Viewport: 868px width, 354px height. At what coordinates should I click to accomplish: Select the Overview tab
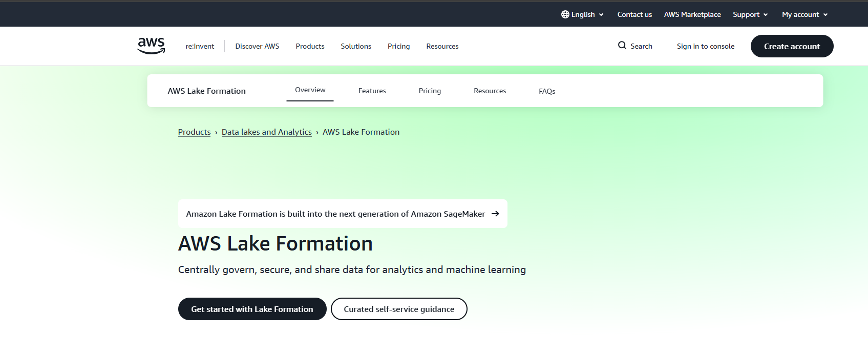[310, 90]
